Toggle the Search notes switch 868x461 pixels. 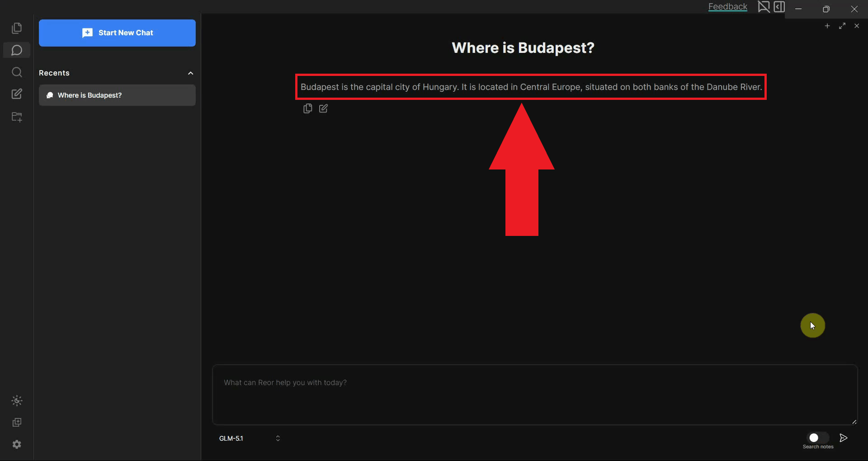point(818,437)
